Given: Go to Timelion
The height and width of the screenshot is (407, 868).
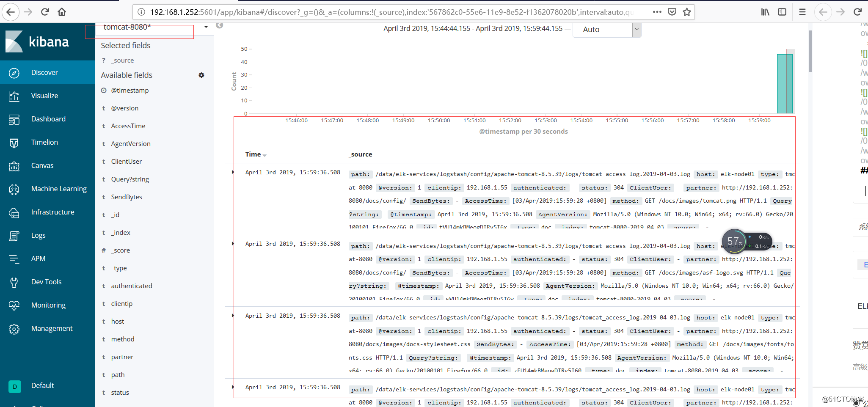Looking at the screenshot, I should pos(47,142).
